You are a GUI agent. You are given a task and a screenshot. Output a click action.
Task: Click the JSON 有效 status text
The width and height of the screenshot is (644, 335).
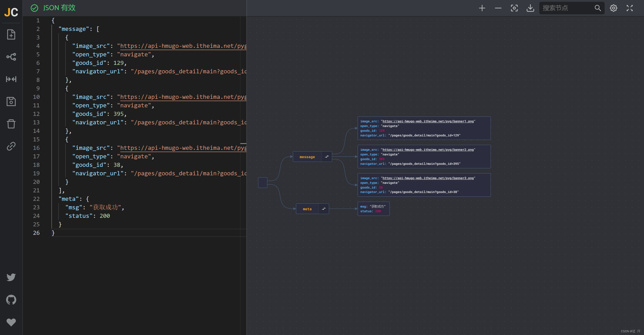point(59,8)
